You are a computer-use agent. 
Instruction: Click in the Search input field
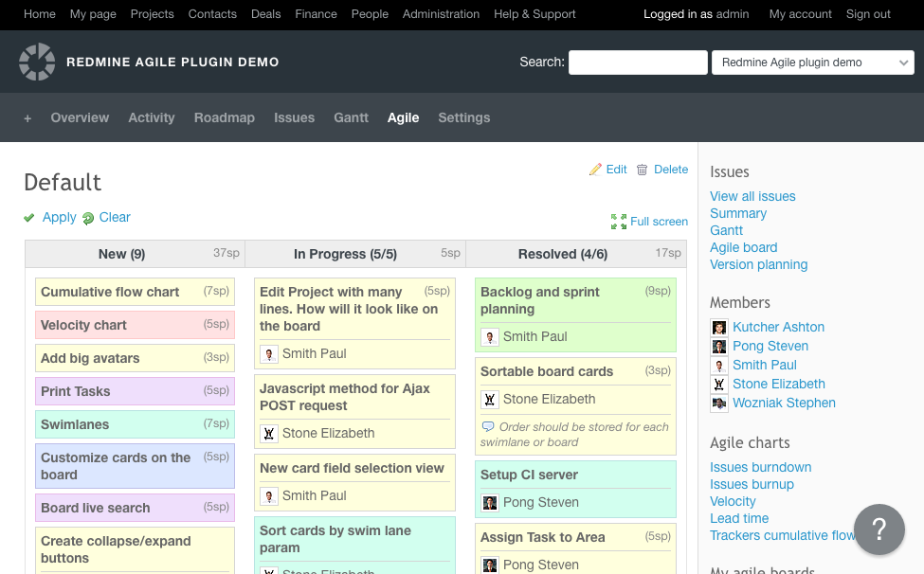pos(637,63)
